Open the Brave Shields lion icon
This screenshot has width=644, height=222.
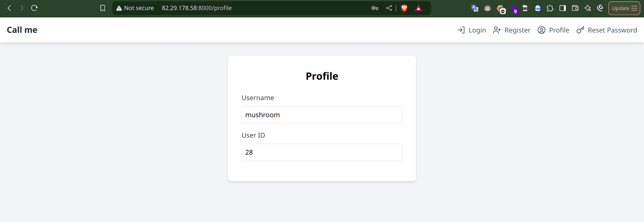404,8
